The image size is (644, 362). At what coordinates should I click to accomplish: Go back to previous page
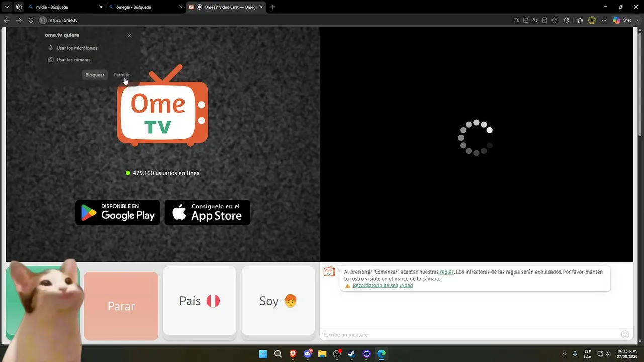point(7,20)
